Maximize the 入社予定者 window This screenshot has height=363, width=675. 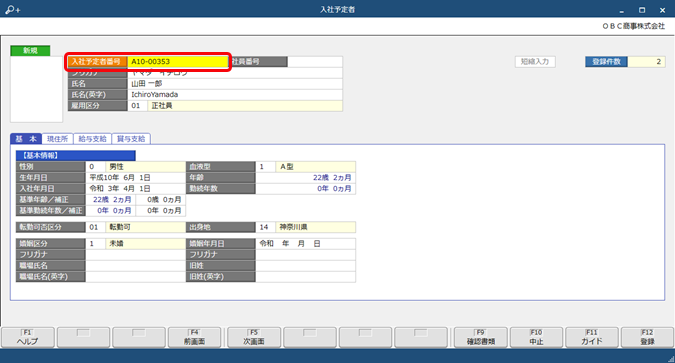(x=642, y=10)
